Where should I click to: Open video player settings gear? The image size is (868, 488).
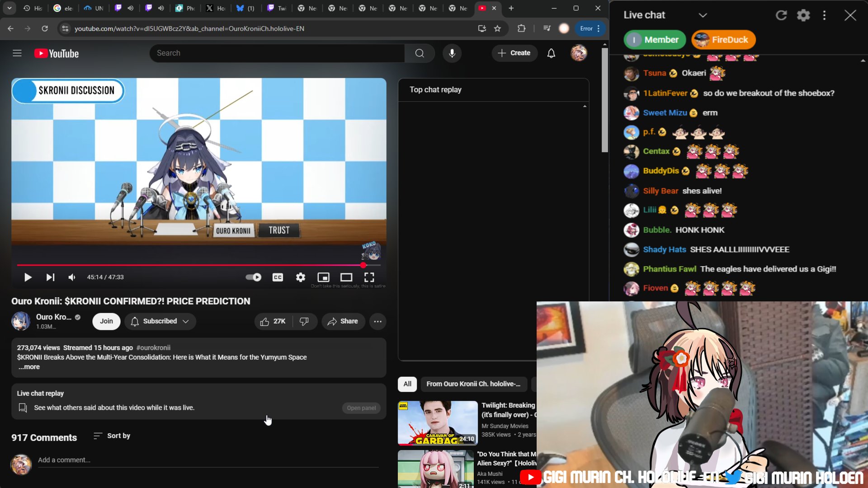pyautogui.click(x=301, y=277)
